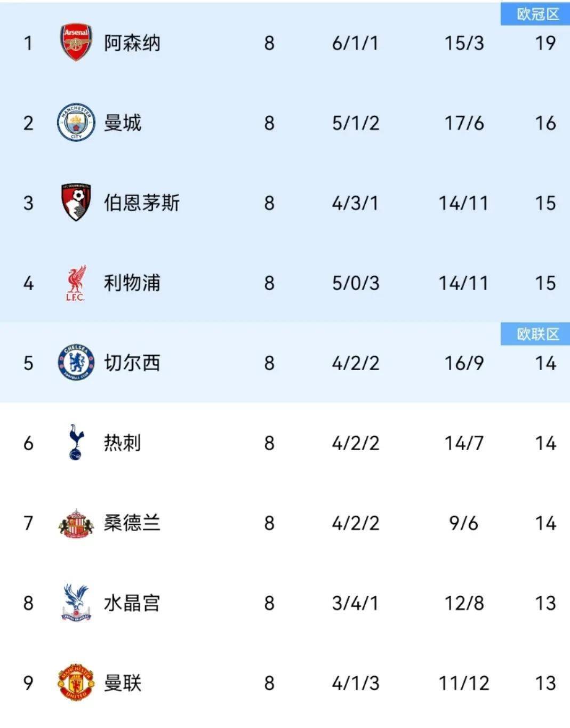The height and width of the screenshot is (728, 570).
Task: Tap team name 切尔西
Action: point(132,363)
